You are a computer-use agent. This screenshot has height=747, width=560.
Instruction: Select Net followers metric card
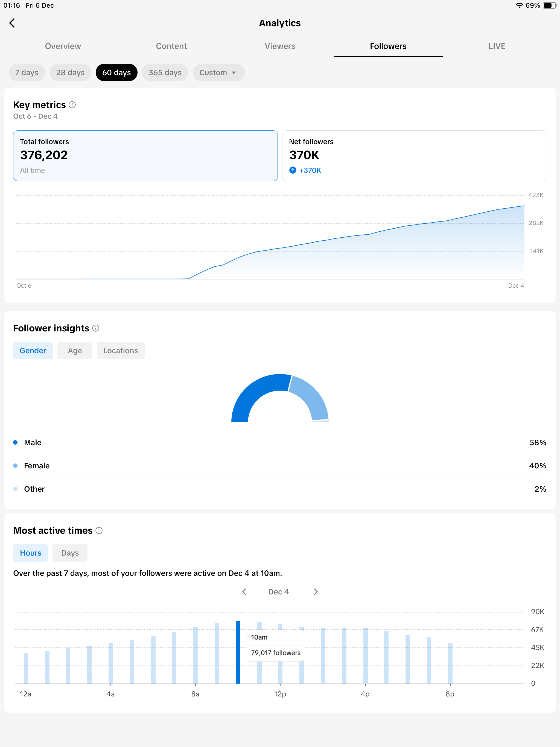[x=414, y=156]
